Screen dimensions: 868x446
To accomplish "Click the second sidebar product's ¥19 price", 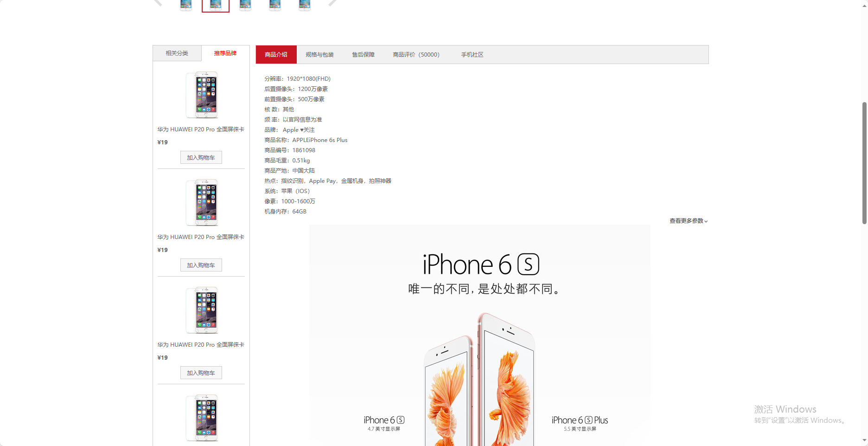I will point(163,250).
